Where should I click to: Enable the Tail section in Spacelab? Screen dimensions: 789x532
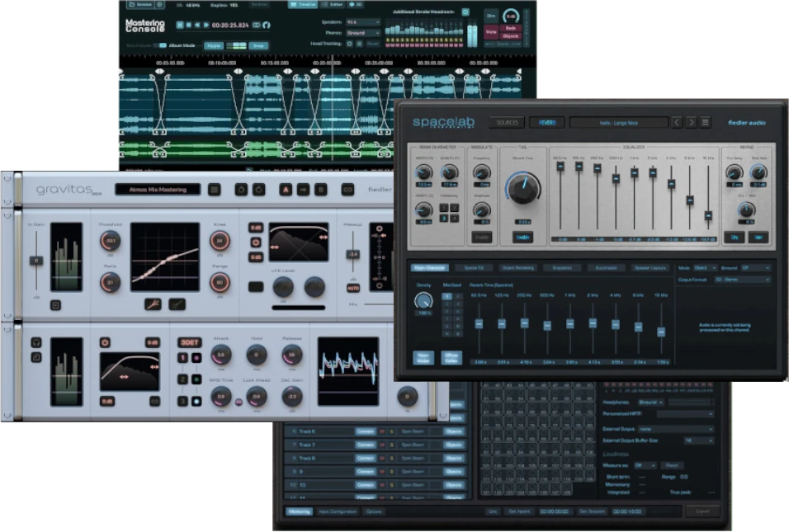pos(522,237)
